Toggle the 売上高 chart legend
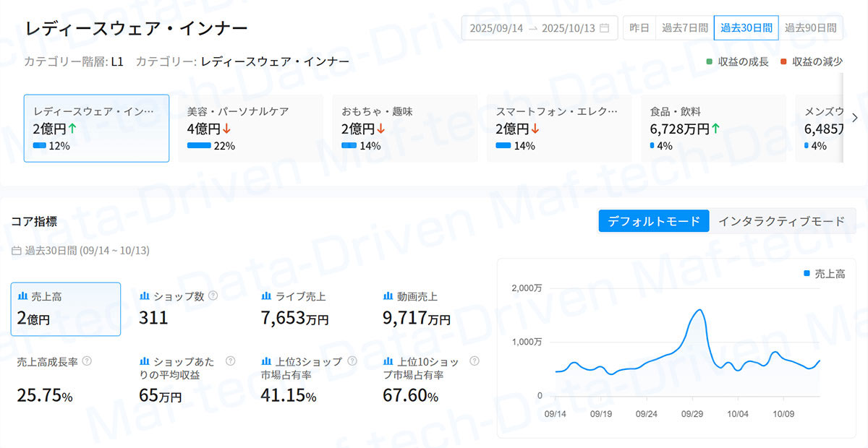868x448 pixels. click(x=824, y=274)
